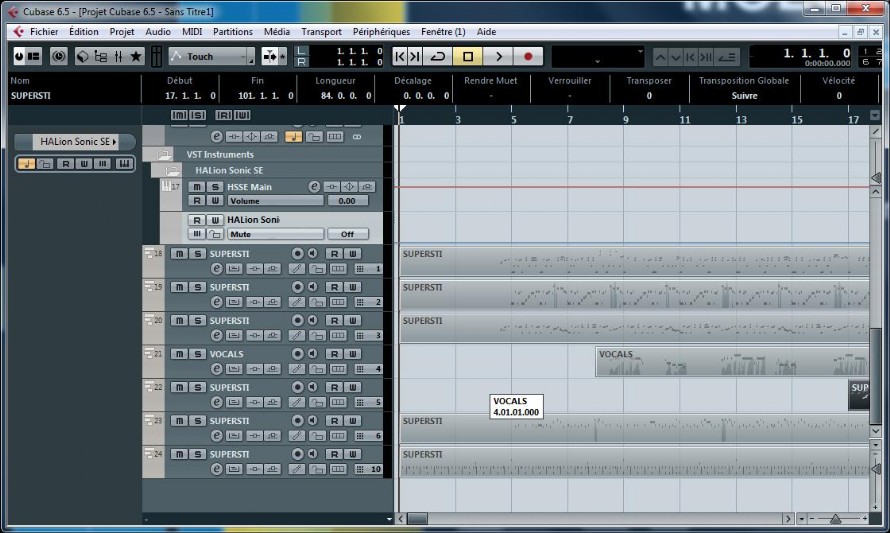Click the Suivre global transposition value
Screen dimensions: 890x533
point(744,96)
